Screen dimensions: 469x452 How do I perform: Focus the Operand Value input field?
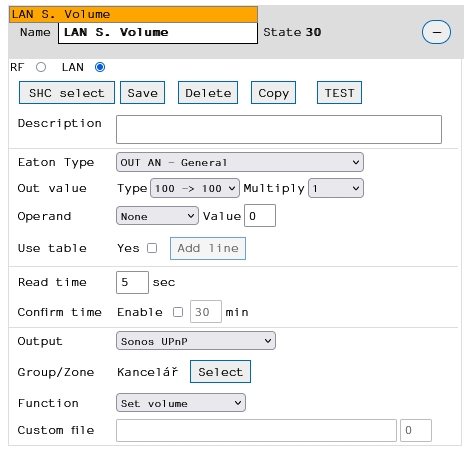pyautogui.click(x=260, y=216)
